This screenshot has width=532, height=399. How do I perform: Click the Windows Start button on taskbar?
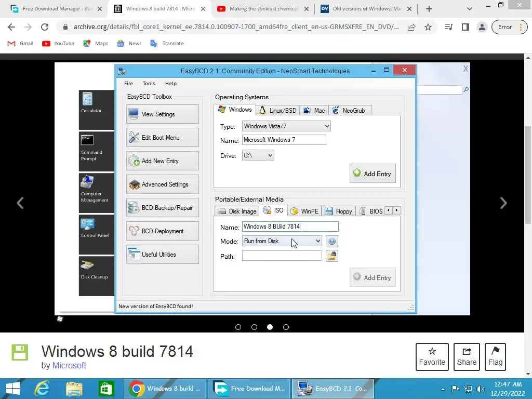tap(13, 389)
